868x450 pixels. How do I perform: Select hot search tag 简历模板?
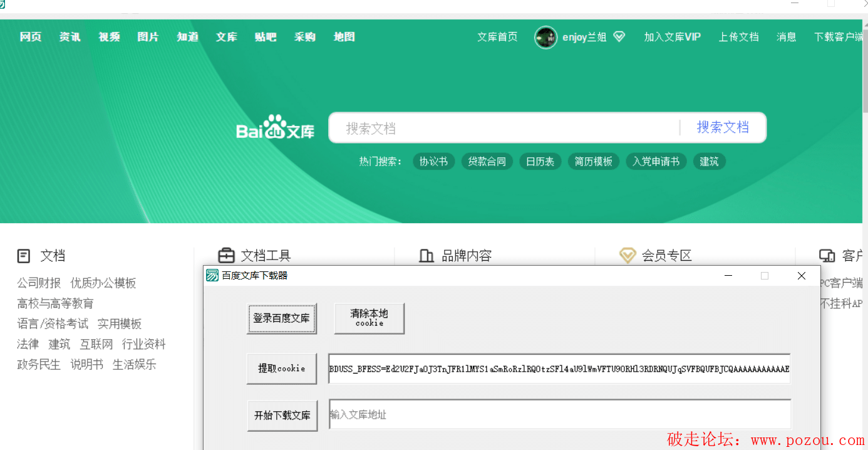click(x=594, y=162)
